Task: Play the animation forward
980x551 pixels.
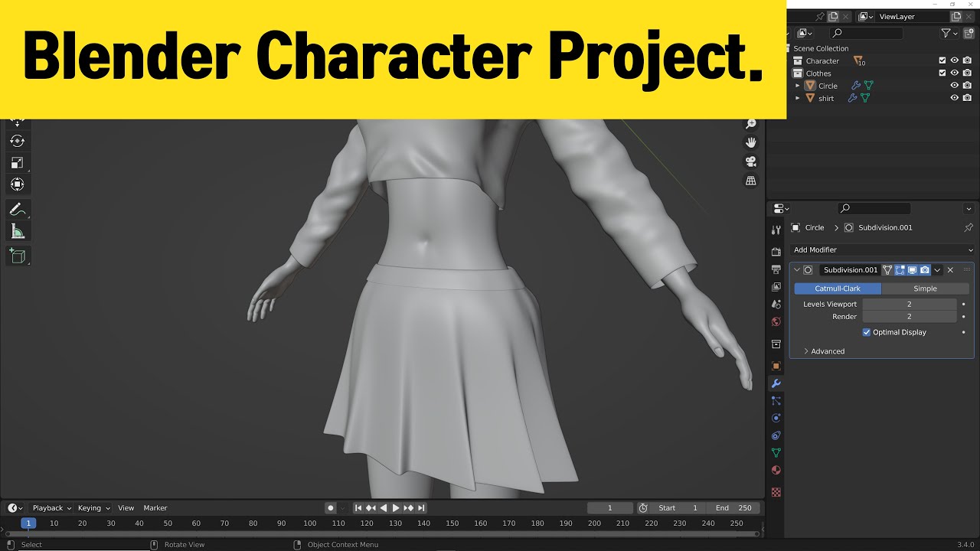Action: click(396, 508)
